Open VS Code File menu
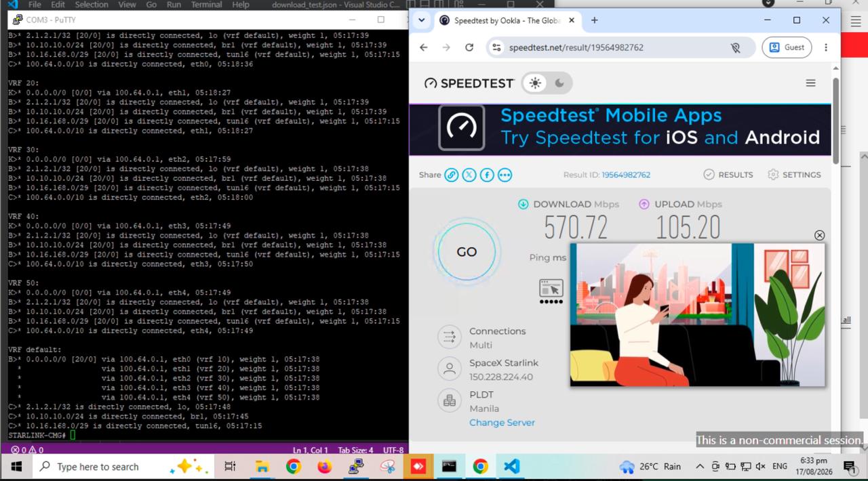The width and height of the screenshot is (868, 481). click(x=34, y=4)
